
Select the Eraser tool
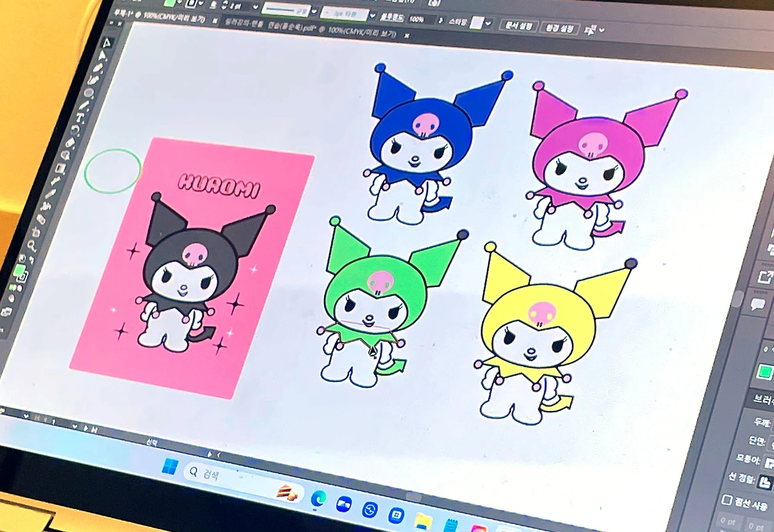point(69,144)
